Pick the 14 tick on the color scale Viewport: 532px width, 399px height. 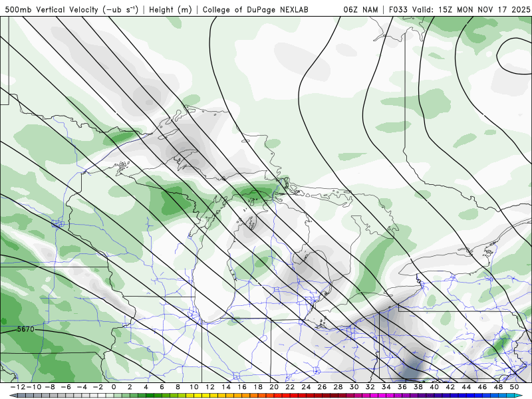tap(226, 387)
